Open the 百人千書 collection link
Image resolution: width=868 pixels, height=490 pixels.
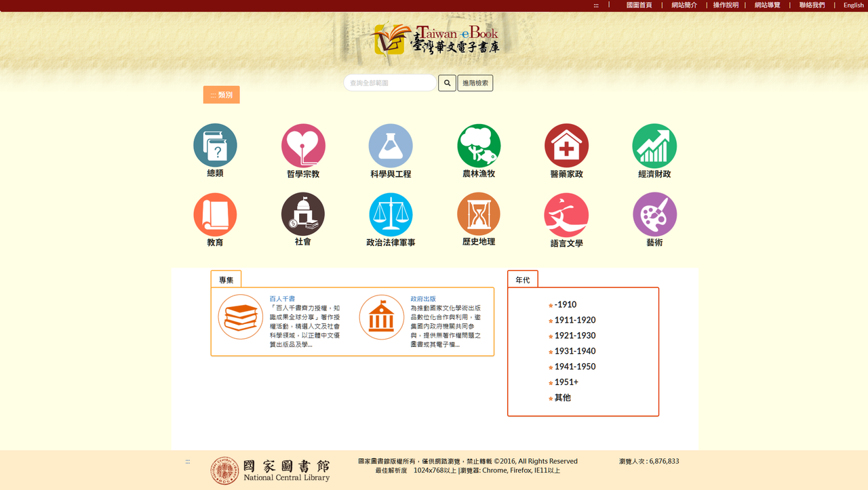(x=282, y=299)
